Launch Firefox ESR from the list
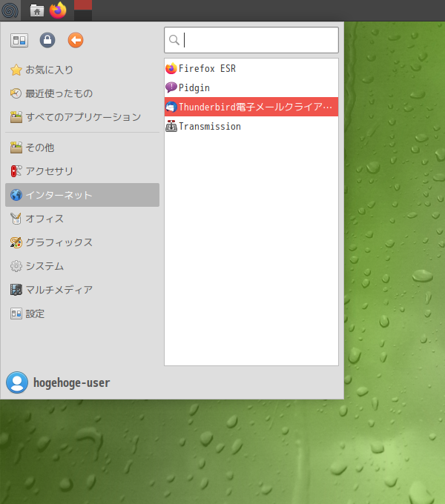The image size is (445, 504). pyautogui.click(x=251, y=68)
